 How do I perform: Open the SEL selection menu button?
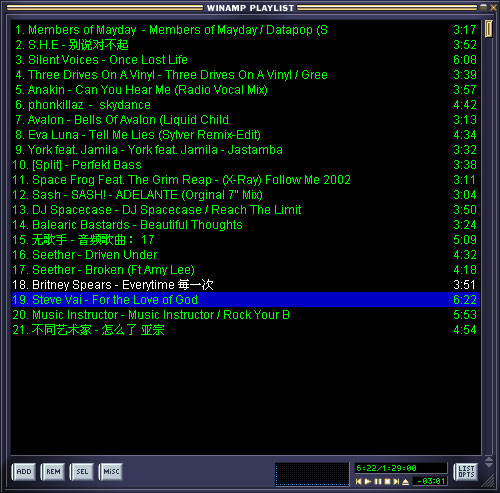(82, 472)
